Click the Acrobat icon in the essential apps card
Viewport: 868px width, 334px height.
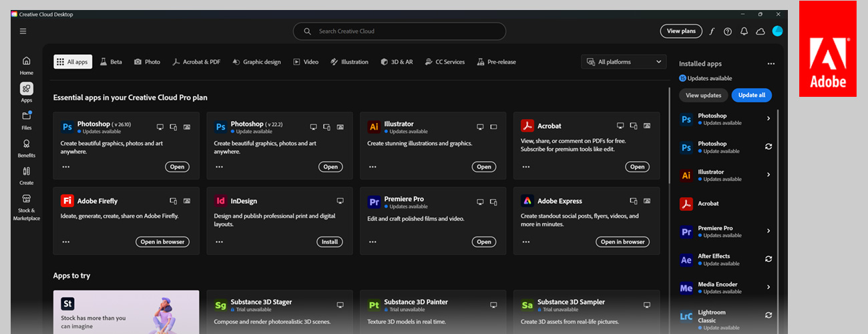pyautogui.click(x=527, y=126)
